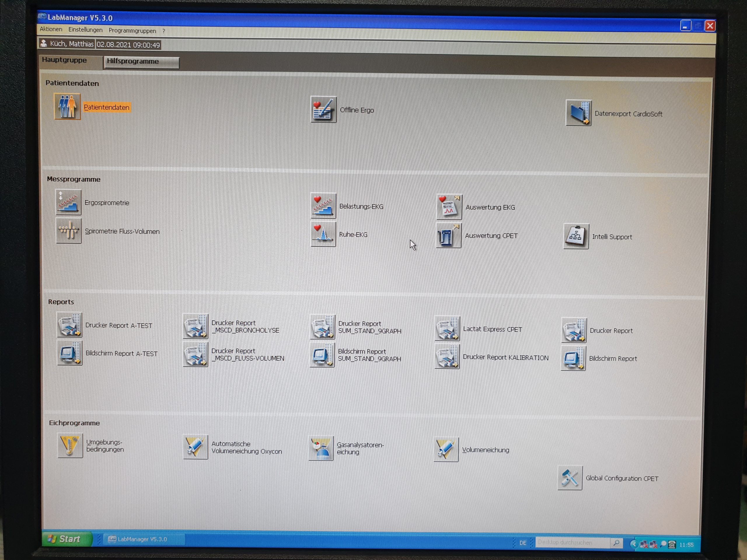Viewport: 747px width, 560px height.
Task: Start the Ergospirometrie measurement icon
Action: [68, 202]
